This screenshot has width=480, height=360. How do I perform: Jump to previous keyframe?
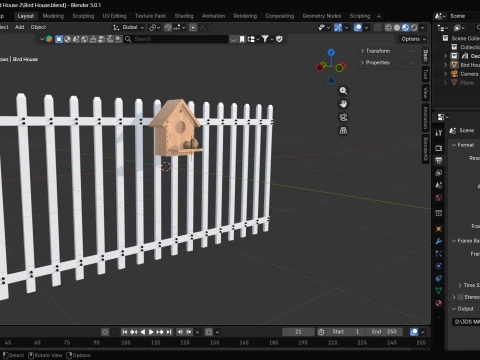(134, 332)
